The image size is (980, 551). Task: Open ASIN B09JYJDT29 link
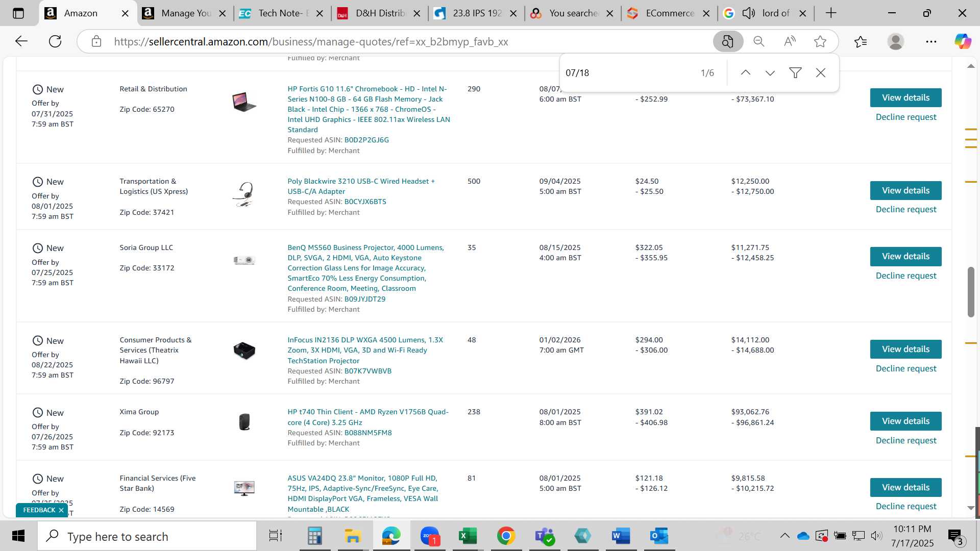click(364, 299)
